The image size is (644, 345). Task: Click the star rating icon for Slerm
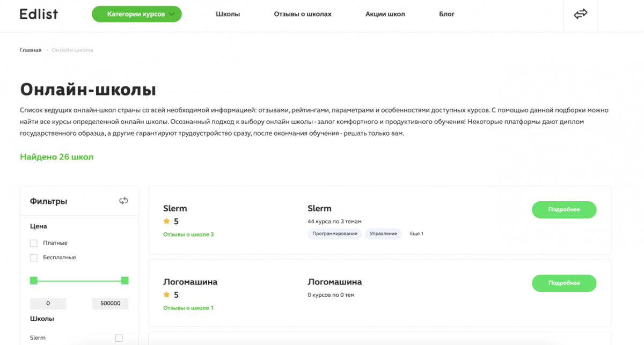click(166, 221)
